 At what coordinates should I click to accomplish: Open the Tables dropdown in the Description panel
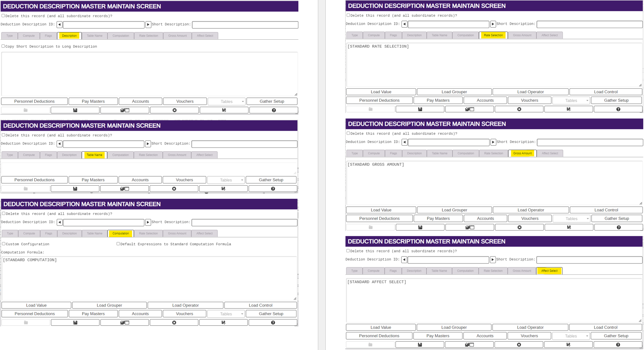tap(227, 101)
